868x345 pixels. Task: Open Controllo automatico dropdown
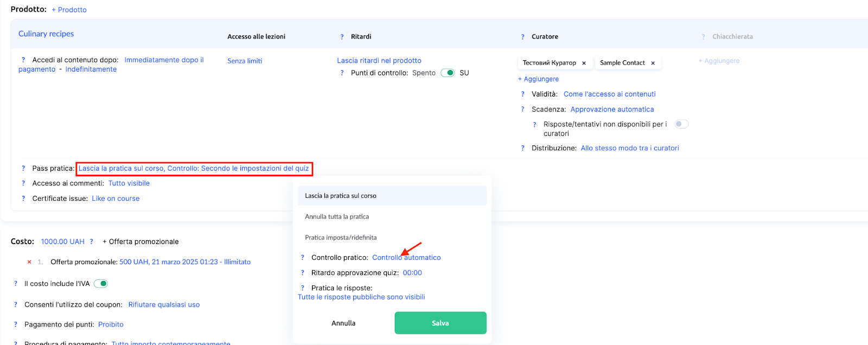click(x=406, y=258)
